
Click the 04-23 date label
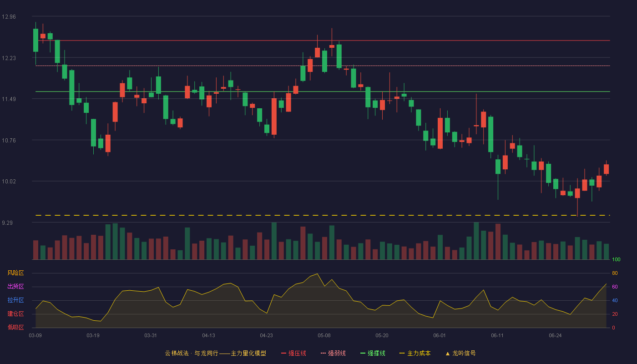(x=266, y=335)
